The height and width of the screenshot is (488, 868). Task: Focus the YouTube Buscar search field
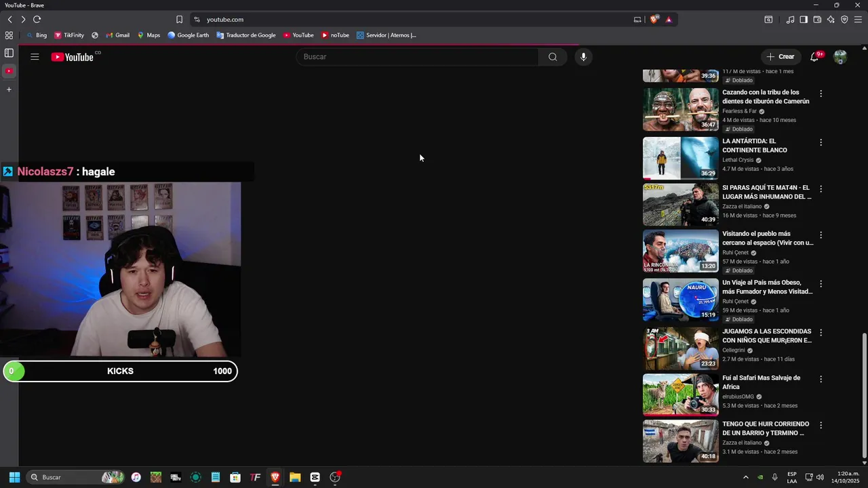tap(417, 57)
